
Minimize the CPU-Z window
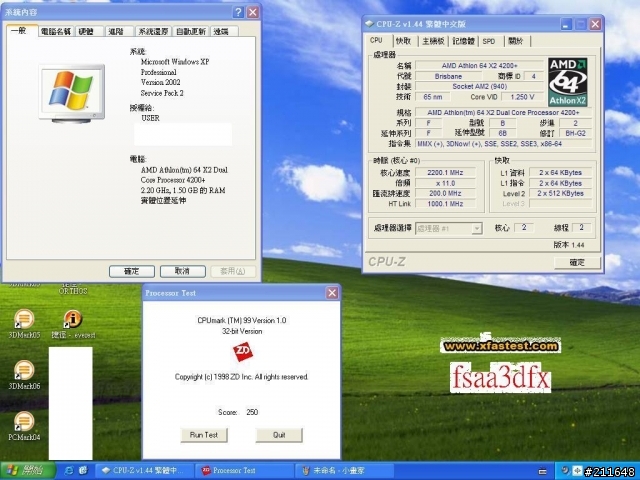(x=566, y=24)
